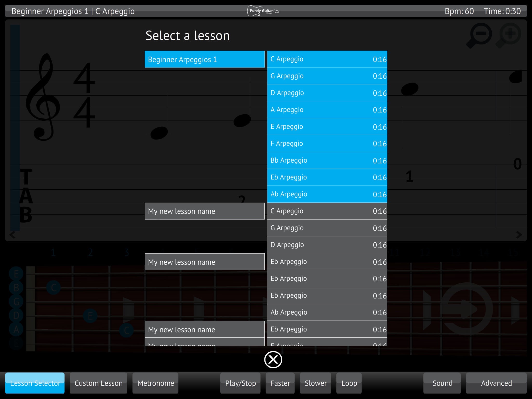Open the Custom Lesson panel

98,383
